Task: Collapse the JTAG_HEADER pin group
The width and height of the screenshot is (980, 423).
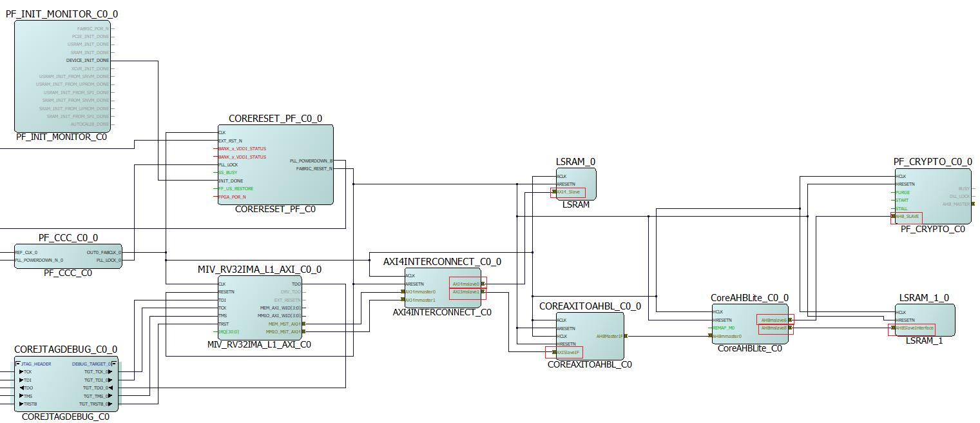Action: click(x=18, y=364)
